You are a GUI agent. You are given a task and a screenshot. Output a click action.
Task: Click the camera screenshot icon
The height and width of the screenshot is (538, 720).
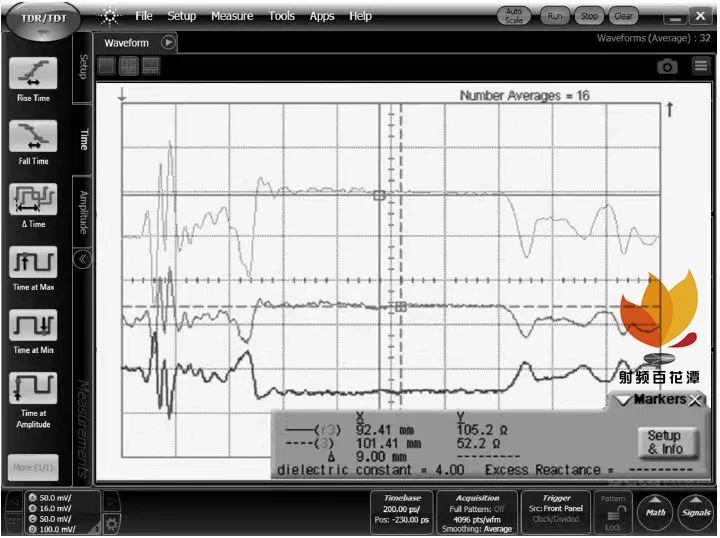pos(667,67)
